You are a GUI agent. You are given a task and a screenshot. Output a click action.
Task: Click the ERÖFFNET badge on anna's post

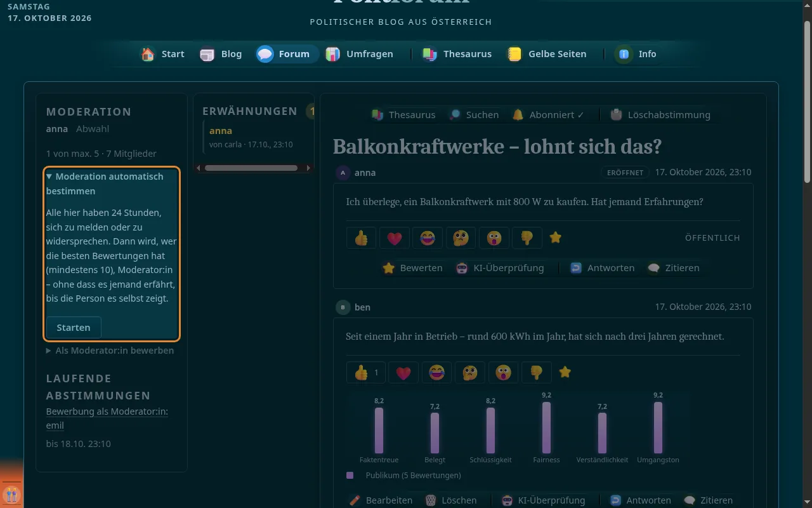tap(625, 173)
